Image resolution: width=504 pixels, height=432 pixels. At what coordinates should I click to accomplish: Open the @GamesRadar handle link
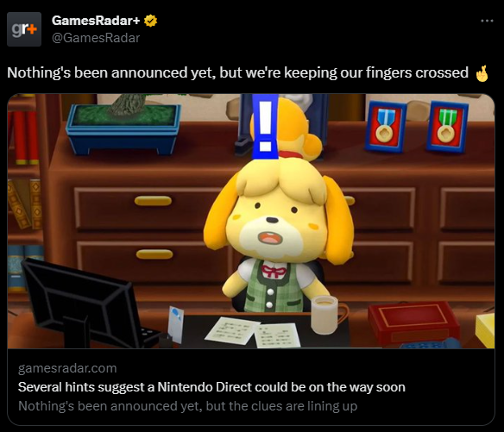pyautogui.click(x=96, y=38)
